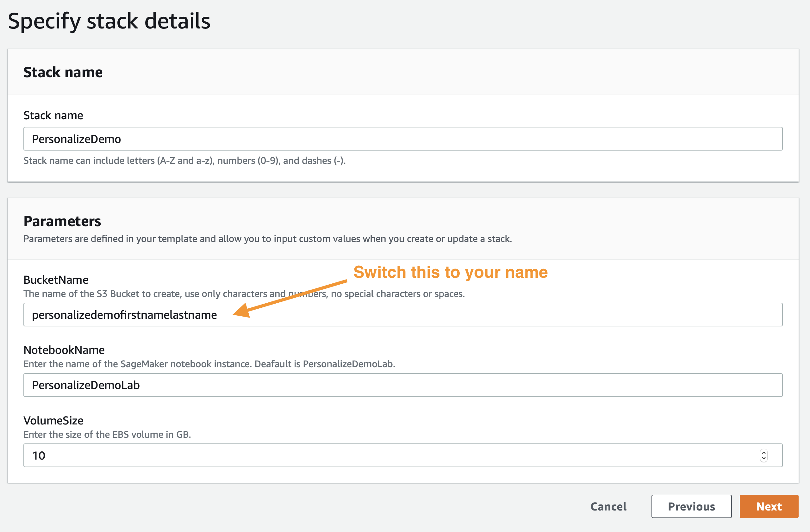810x532 pixels.
Task: Click the stack name allowed-characters hint text
Action: pyautogui.click(x=184, y=161)
